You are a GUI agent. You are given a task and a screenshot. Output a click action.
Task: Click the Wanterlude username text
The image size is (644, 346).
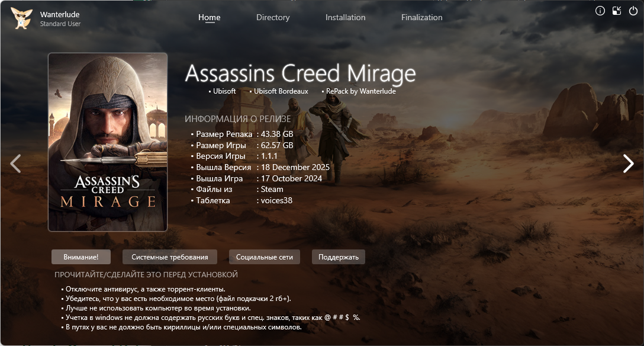point(60,14)
